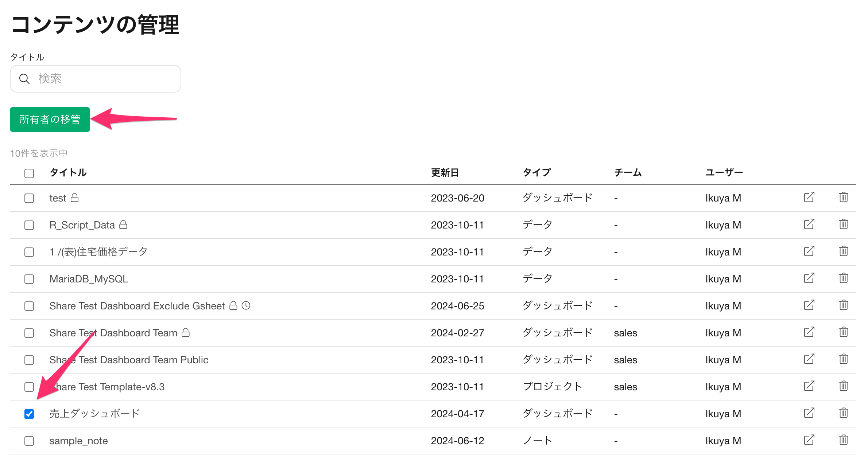Open Share Test Dashboard Team Public externally
This screenshot has height=465, width=868.
click(809, 359)
